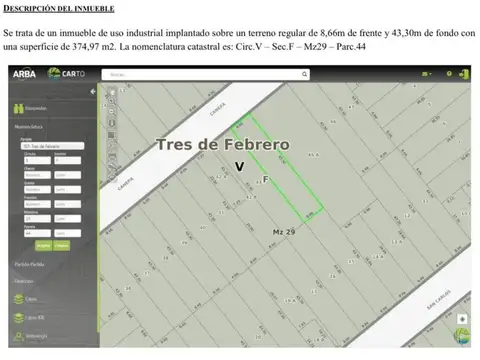This screenshot has height=360, width=480.
Task: Click the CARTO globe logo
Action: point(54,74)
